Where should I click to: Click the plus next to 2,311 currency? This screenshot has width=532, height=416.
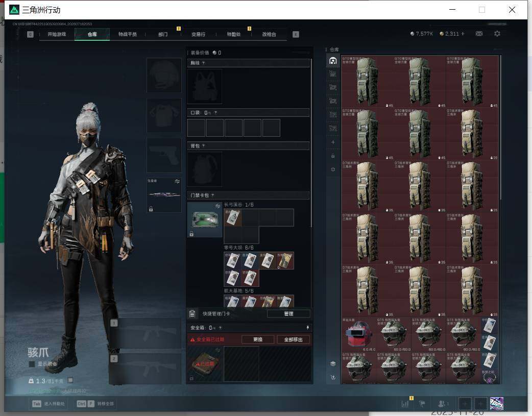463,34
